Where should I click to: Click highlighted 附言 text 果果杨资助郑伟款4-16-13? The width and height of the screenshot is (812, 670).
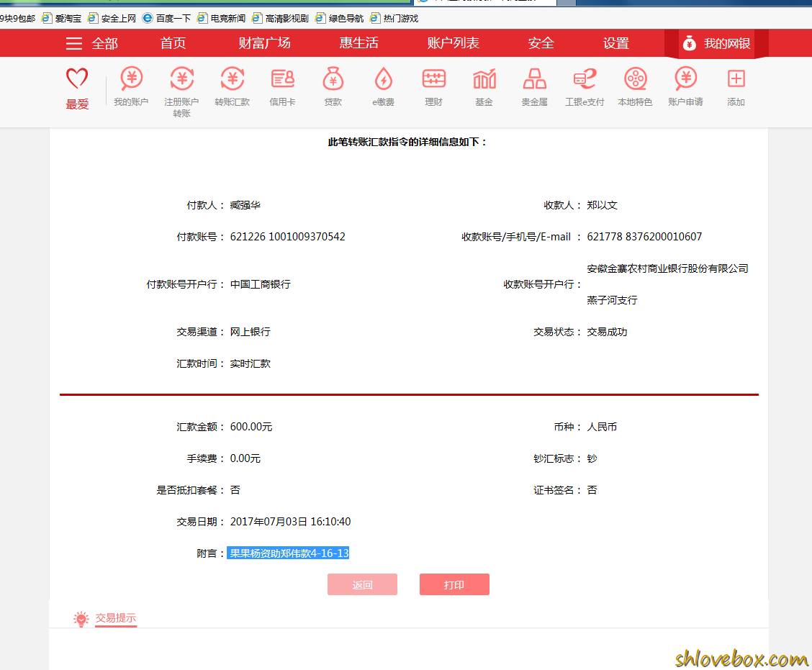tap(289, 553)
